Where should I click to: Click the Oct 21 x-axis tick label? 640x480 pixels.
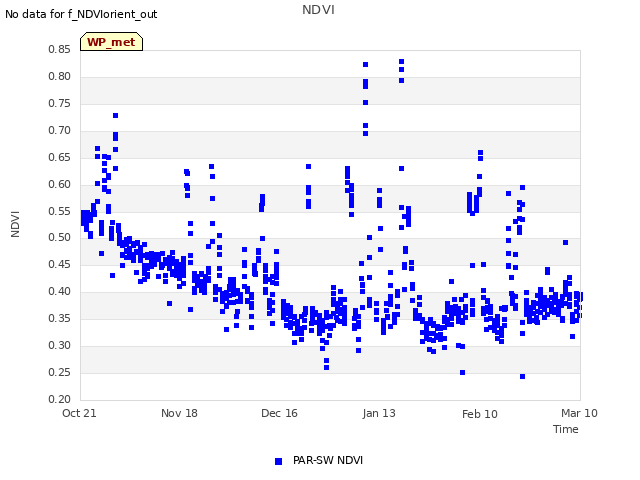[79, 413]
